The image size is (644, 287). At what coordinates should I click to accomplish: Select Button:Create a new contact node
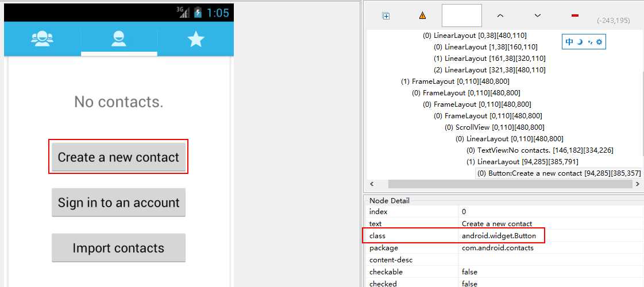558,173
